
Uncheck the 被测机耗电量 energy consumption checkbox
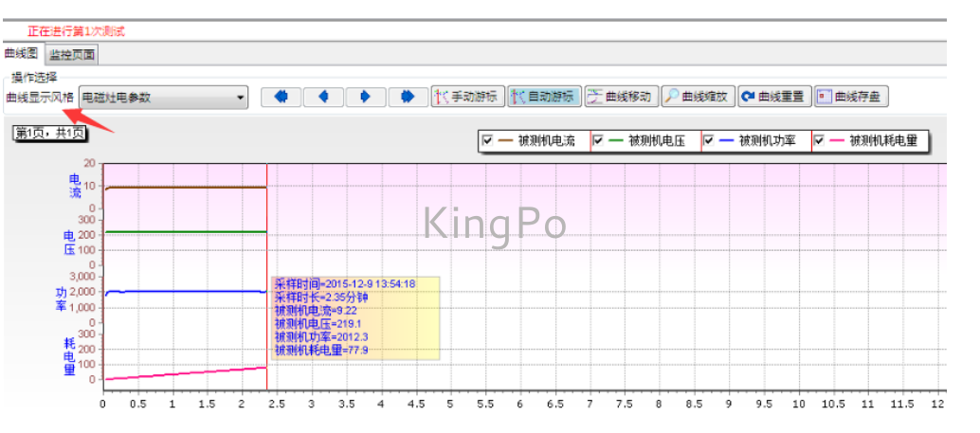tap(819, 141)
